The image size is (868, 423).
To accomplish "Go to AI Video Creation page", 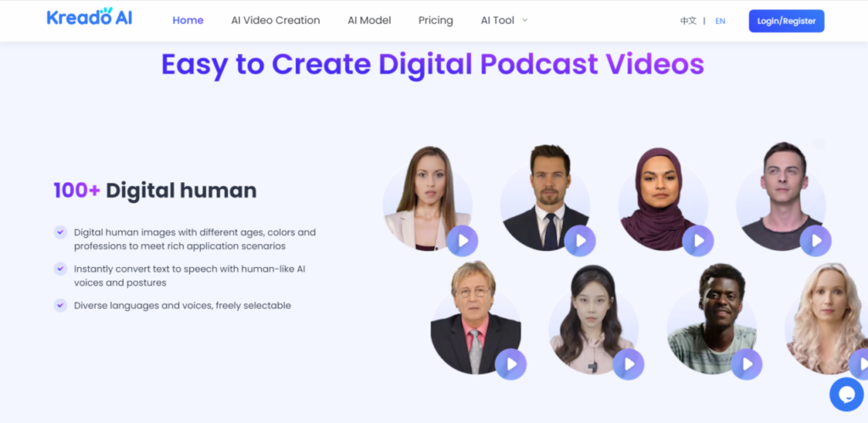I will pyautogui.click(x=275, y=20).
